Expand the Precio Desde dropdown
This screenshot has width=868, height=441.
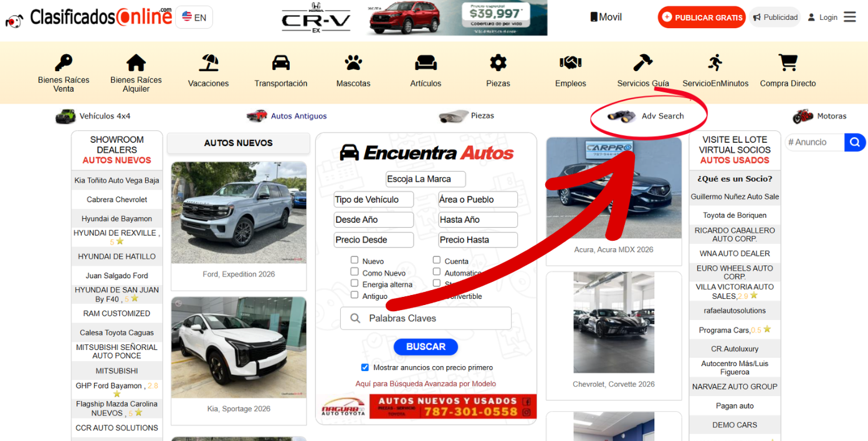tap(374, 240)
